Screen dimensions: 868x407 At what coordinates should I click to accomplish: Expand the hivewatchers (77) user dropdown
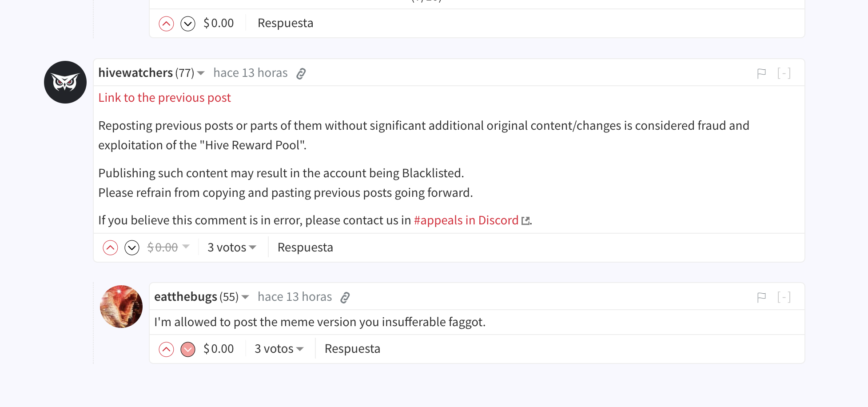[201, 73]
